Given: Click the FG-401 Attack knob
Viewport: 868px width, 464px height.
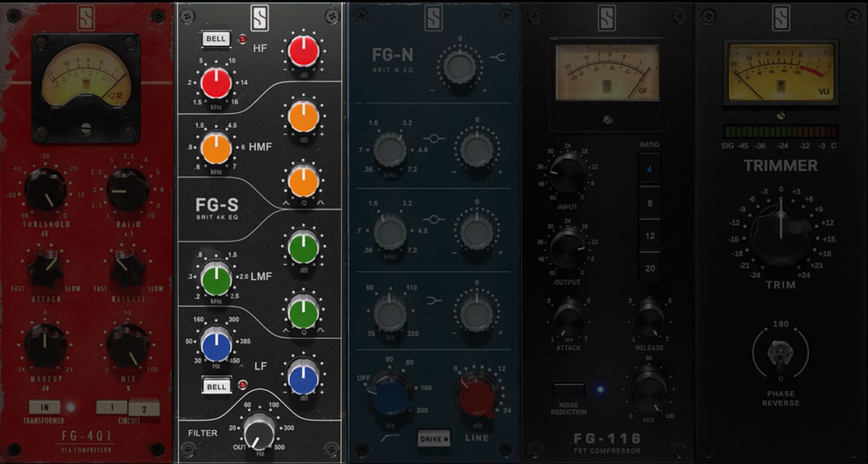Looking at the screenshot, I should [45, 268].
